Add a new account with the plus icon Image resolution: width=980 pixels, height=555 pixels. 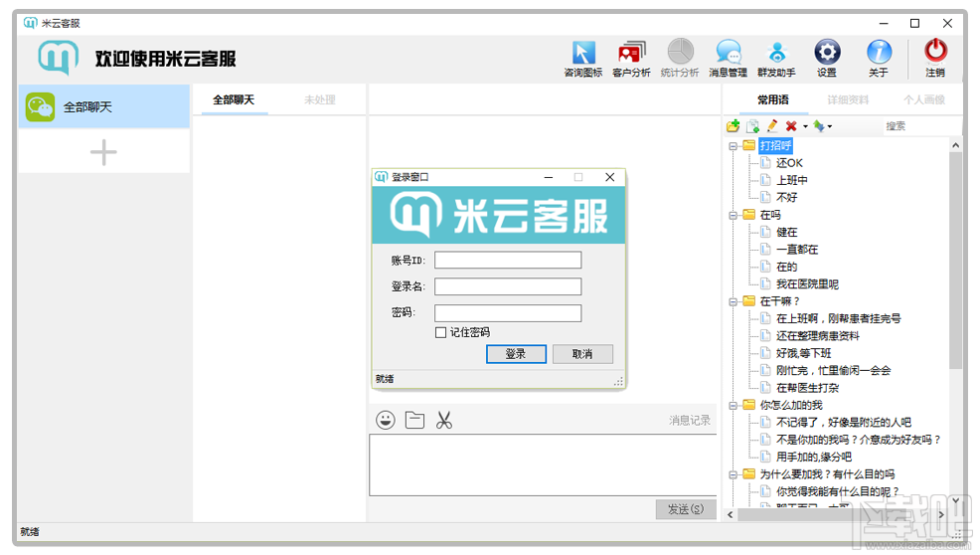pos(103,152)
